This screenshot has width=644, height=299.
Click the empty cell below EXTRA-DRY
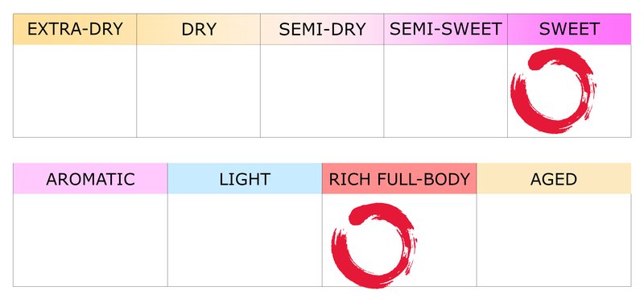coord(75,91)
